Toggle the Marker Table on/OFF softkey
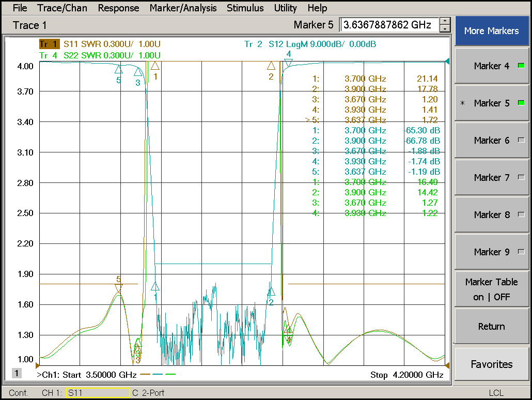 492,289
